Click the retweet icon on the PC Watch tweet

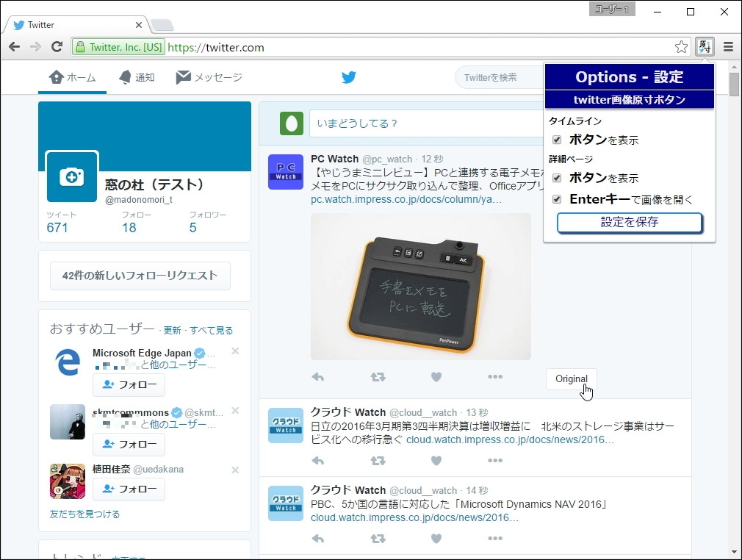[377, 376]
